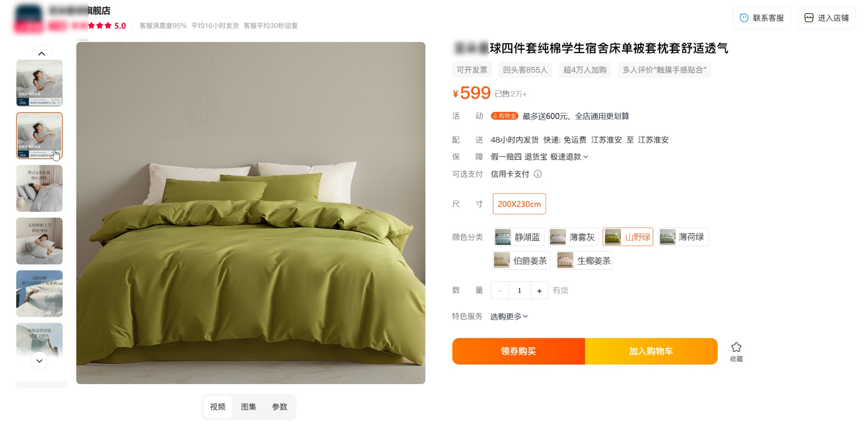Click the 联系客服 customer service icon

point(744,18)
